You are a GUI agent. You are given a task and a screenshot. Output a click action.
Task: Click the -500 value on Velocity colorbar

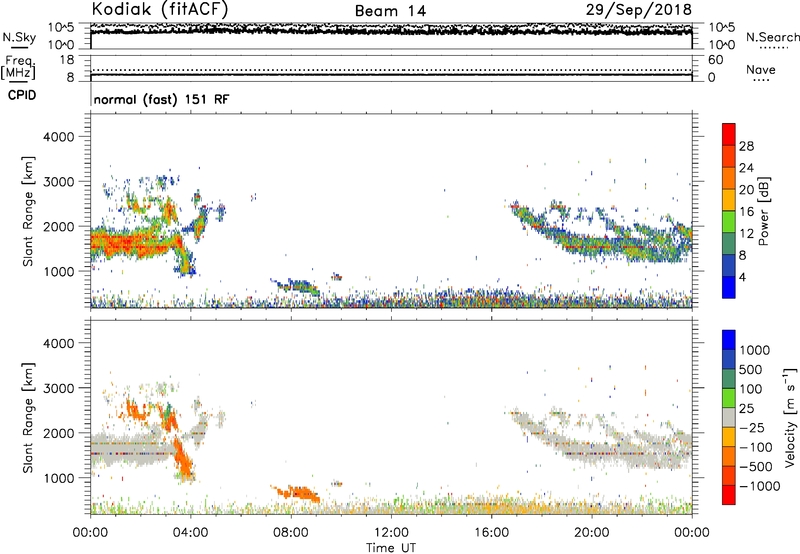(x=756, y=467)
